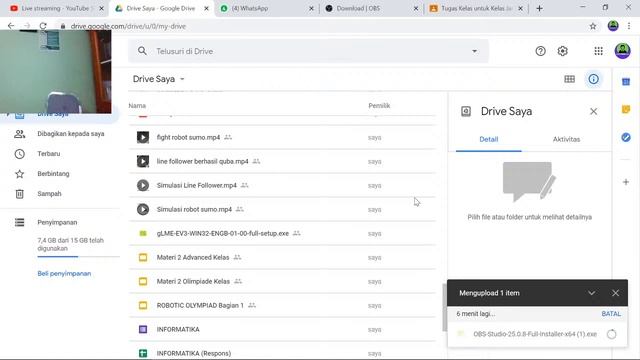Image resolution: width=640 pixels, height=360 pixels.
Task: Cancel upload with BATAL
Action: (611, 314)
